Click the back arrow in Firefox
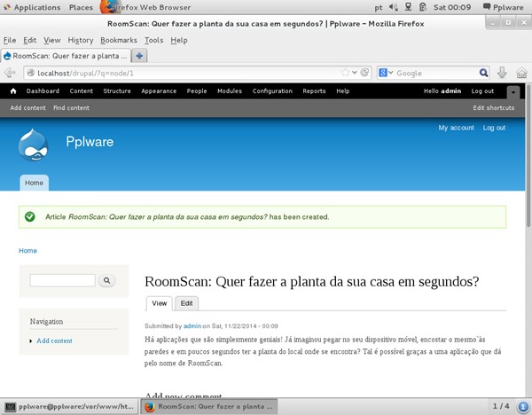This screenshot has width=532, height=415. coord(10,73)
